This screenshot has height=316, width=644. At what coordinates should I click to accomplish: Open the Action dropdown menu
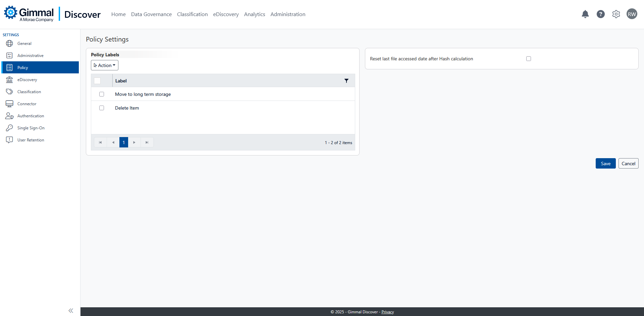(x=104, y=65)
